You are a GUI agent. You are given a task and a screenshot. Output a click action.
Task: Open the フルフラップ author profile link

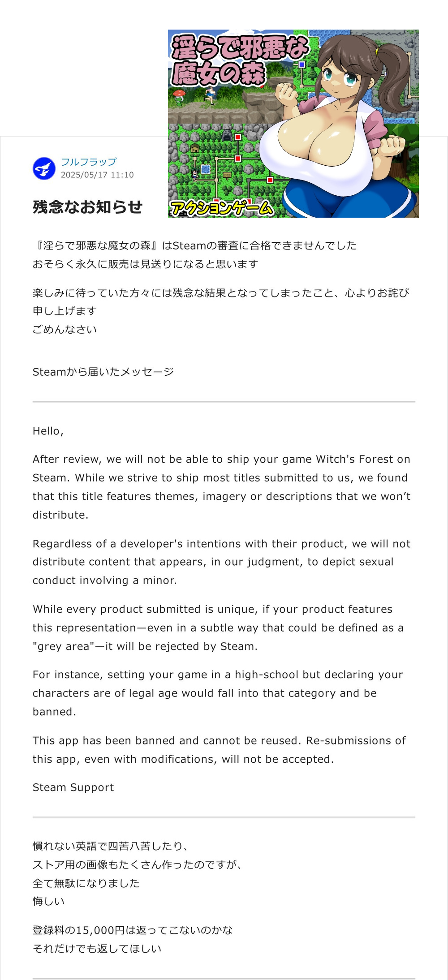pyautogui.click(x=89, y=162)
